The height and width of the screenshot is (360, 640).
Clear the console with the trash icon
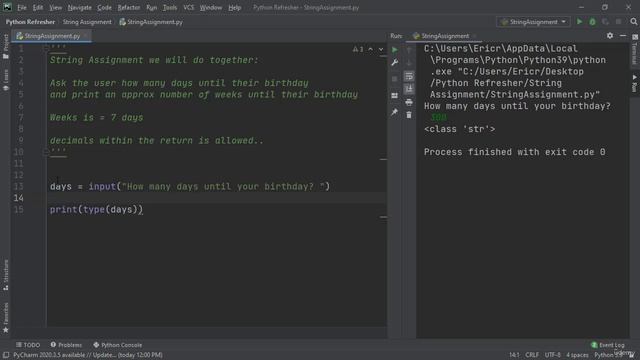pyautogui.click(x=409, y=115)
